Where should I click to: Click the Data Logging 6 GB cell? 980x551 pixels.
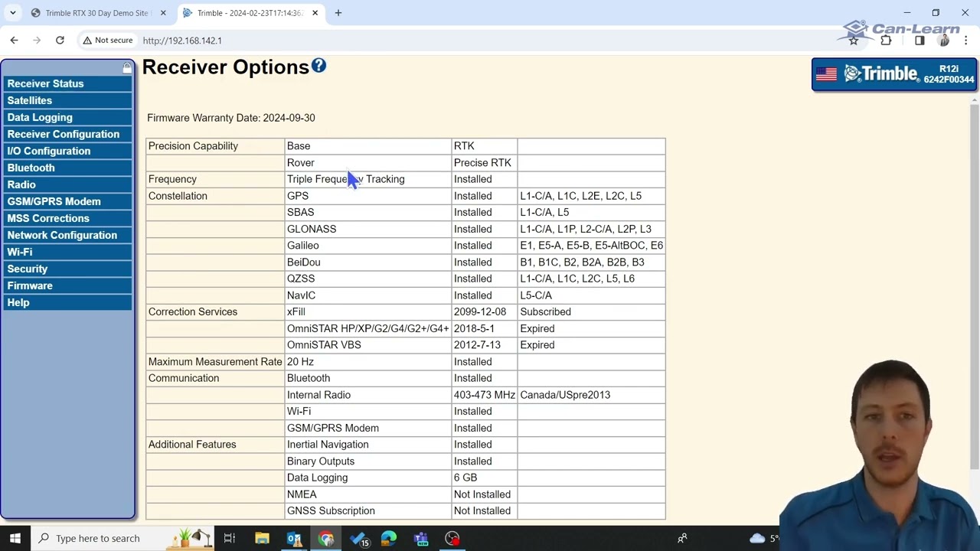point(484,478)
